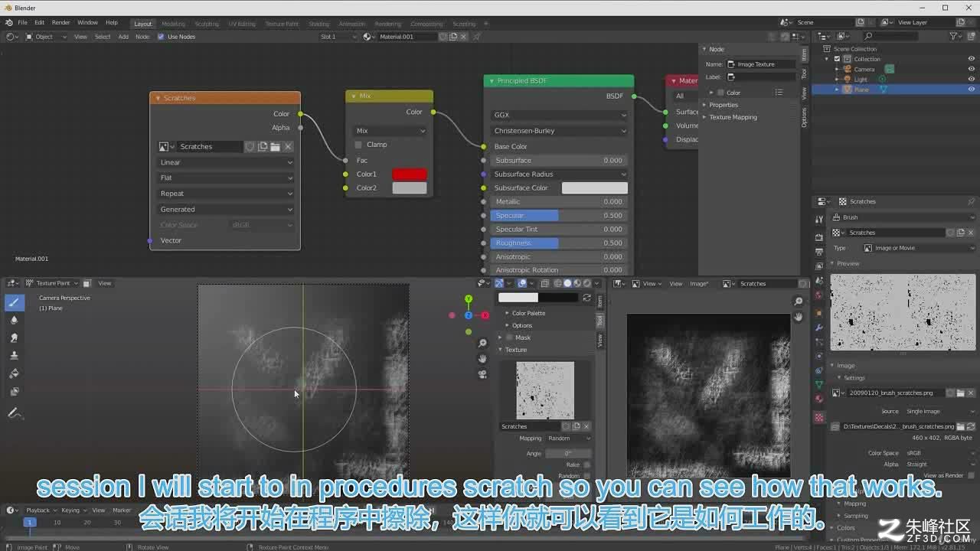This screenshot has width=980, height=551.
Task: Click the outliner filter funnel icon
Action: click(x=954, y=36)
